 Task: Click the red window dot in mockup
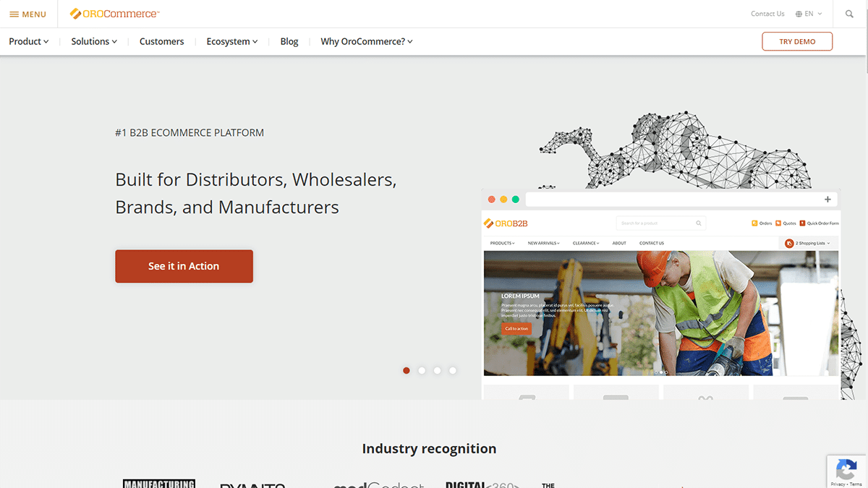point(492,200)
